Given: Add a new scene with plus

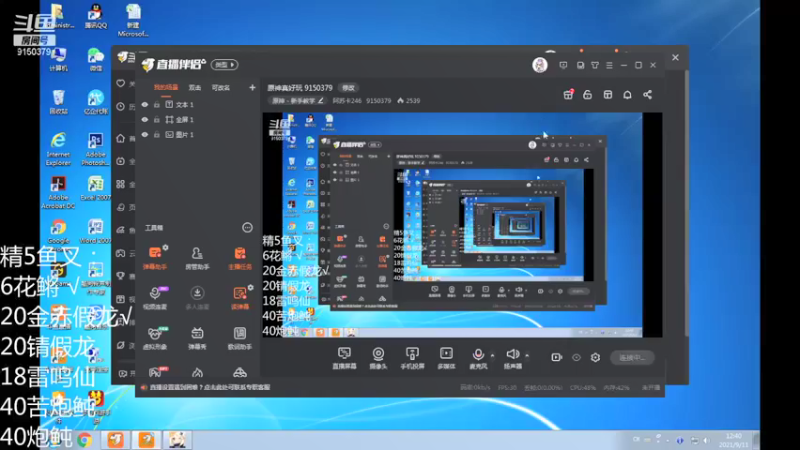Looking at the screenshot, I should (x=252, y=88).
